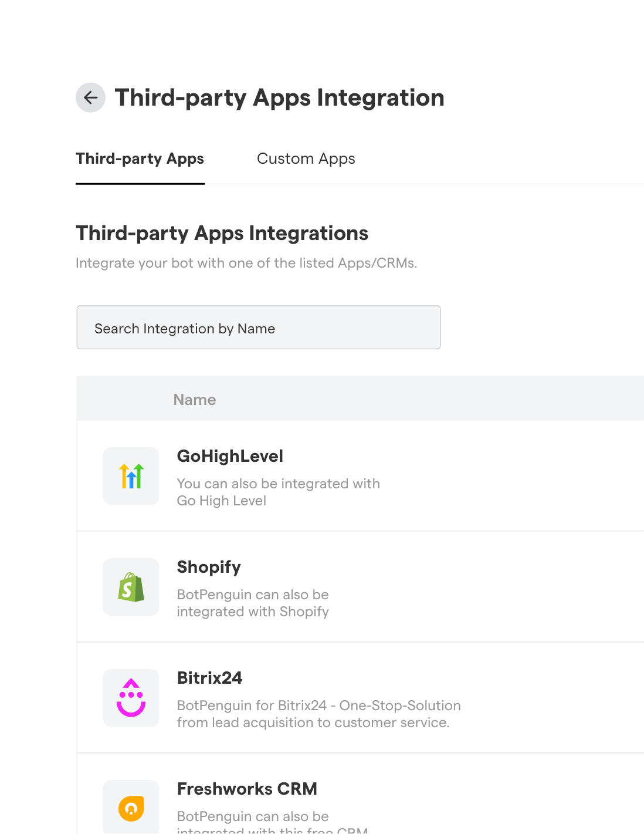Click the Name column header
This screenshot has height=834, width=644.
point(195,400)
